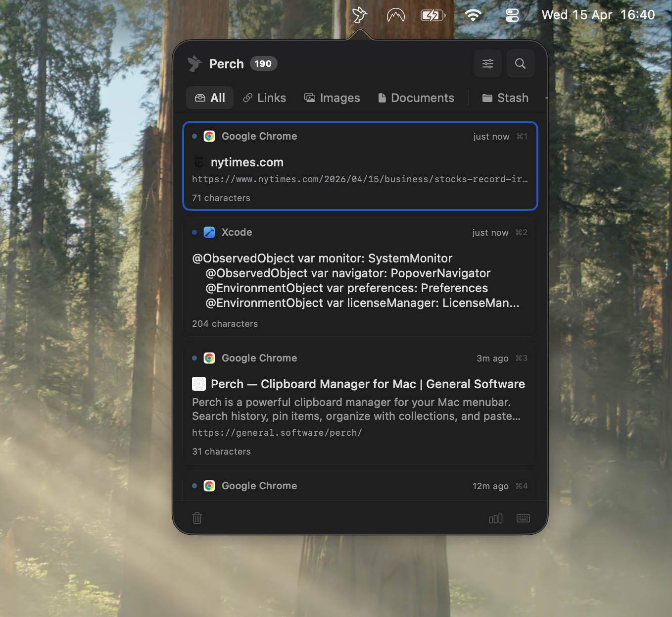Click the Perch bird logo in header

point(195,64)
